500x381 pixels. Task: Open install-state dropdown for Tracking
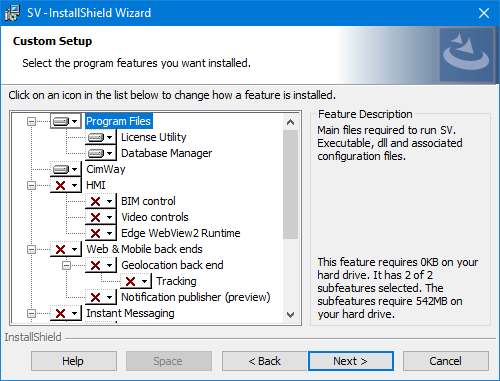(x=136, y=281)
